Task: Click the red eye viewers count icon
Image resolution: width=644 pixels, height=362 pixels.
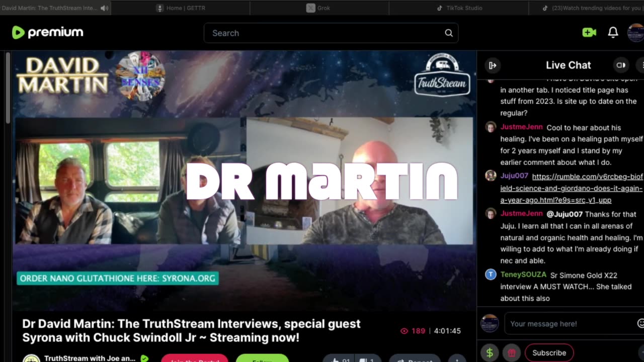Action: [404, 331]
